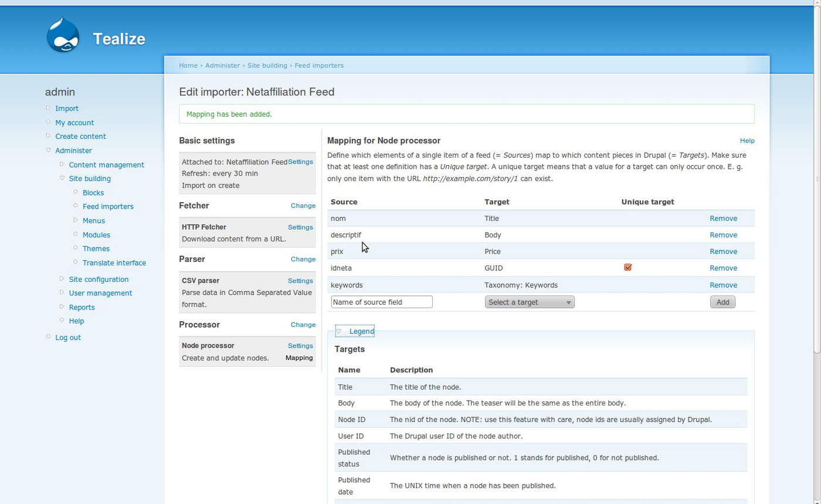Screen dimensions: 821x504
Task: Click the Add mapping button
Action: click(x=722, y=302)
